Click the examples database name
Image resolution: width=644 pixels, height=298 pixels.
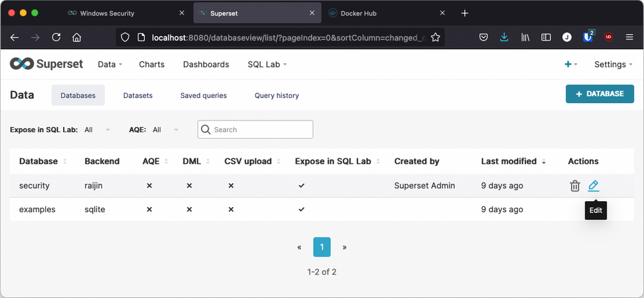37,210
